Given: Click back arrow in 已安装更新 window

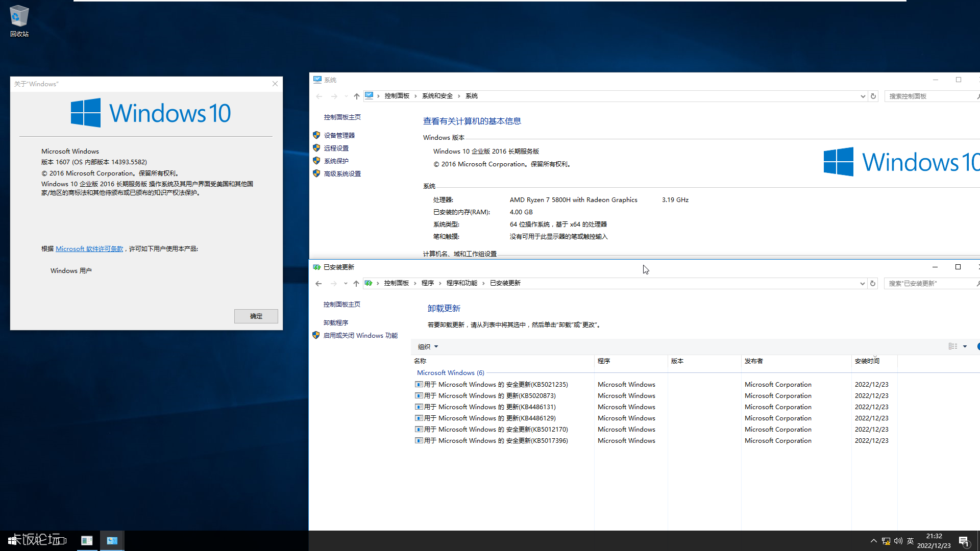Looking at the screenshot, I should click(x=318, y=284).
